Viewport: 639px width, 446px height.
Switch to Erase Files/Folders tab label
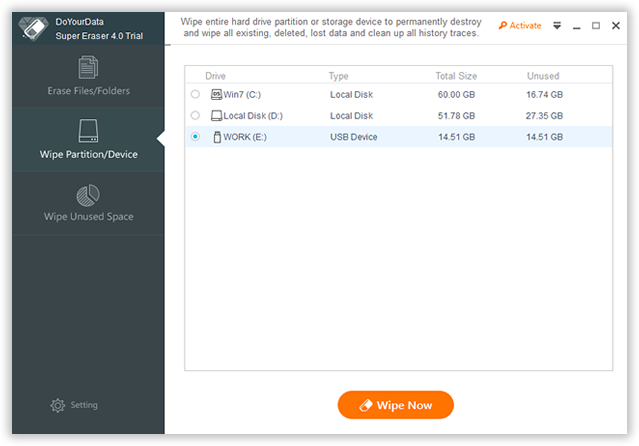coord(89,91)
